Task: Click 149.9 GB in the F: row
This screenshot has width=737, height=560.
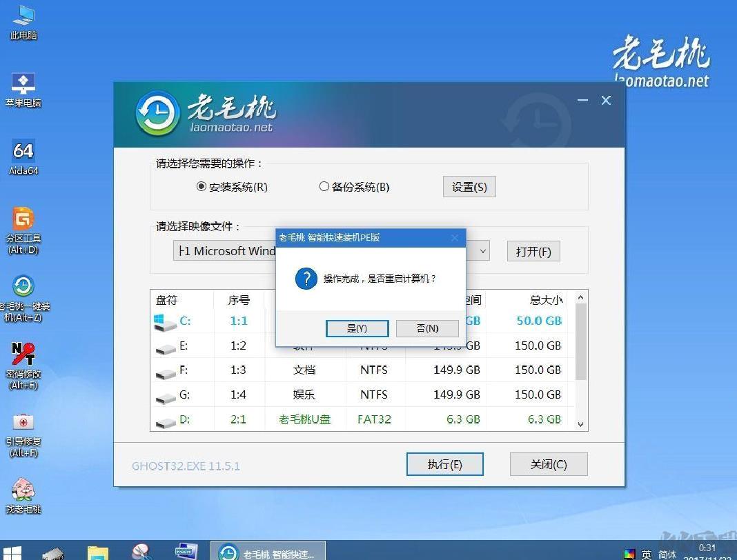Action: (457, 370)
